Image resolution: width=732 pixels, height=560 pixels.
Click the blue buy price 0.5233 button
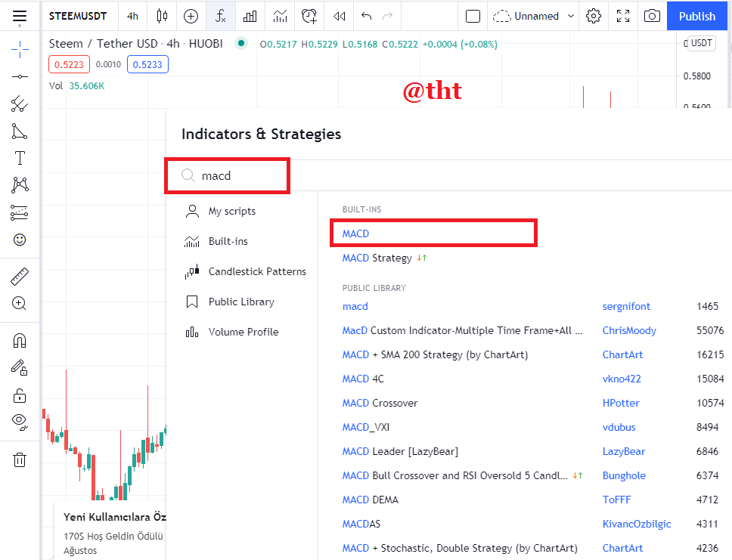click(147, 64)
